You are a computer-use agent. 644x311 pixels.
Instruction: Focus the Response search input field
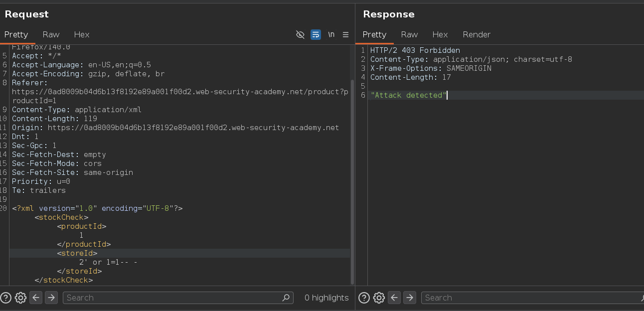tap(532, 298)
